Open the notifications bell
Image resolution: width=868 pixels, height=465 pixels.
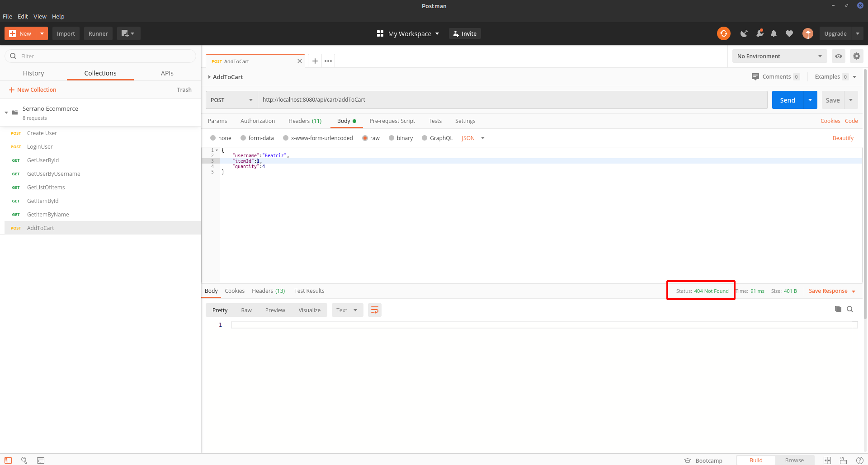[774, 33]
